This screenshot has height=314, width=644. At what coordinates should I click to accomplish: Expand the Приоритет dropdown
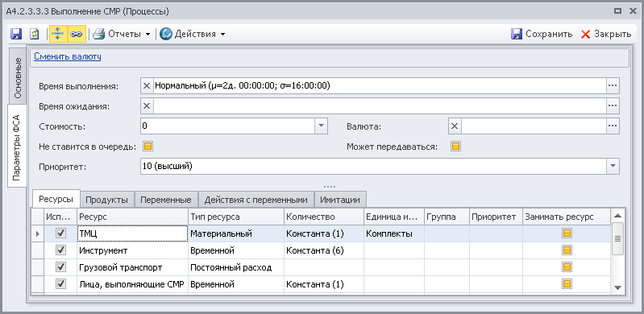[613, 166]
